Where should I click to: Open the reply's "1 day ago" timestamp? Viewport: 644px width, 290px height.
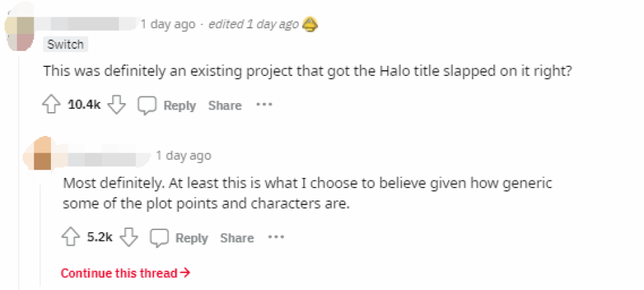pyautogui.click(x=183, y=155)
